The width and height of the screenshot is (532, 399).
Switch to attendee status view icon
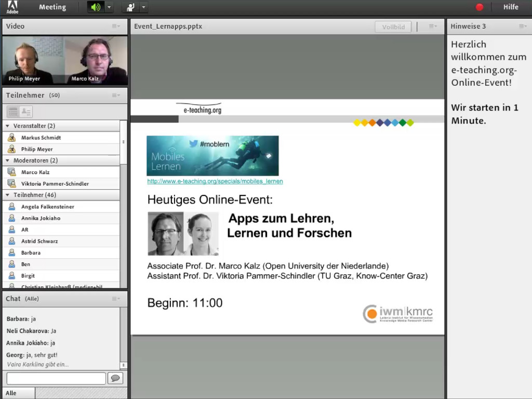click(26, 111)
